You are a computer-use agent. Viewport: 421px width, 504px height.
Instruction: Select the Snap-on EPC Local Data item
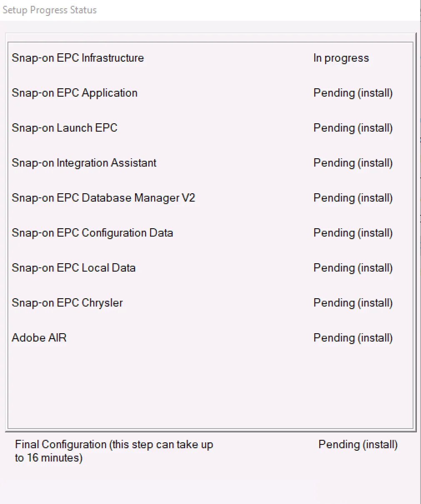point(74,268)
